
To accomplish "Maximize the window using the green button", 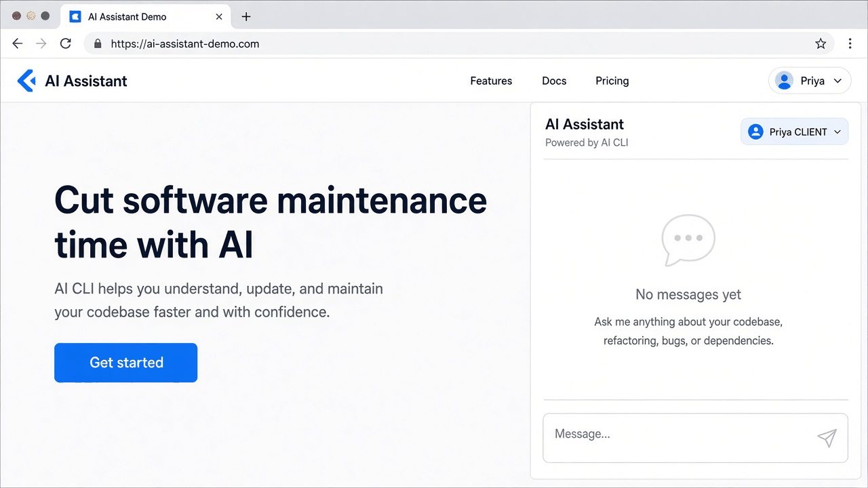I will [x=45, y=16].
